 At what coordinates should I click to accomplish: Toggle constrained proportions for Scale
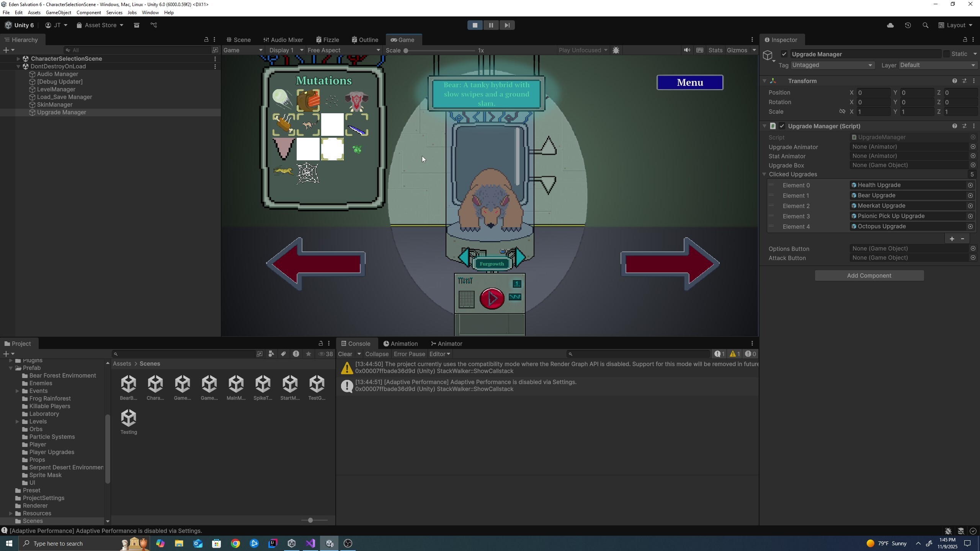coord(842,111)
